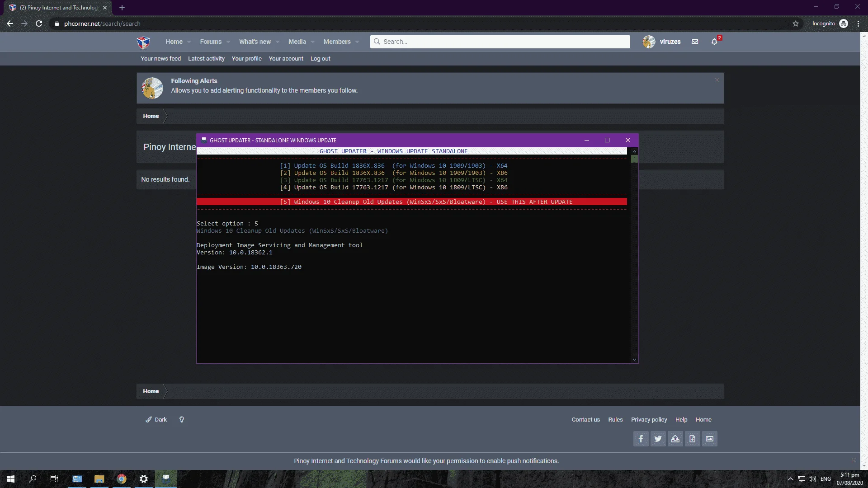Open the Members menu item
The image size is (868, 488).
pos(337,42)
